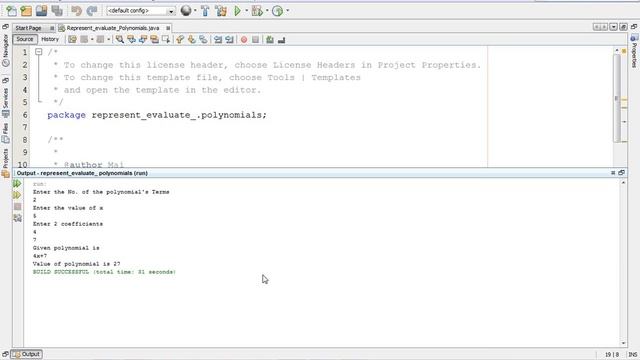The image size is (640, 360).
Task: Click the Shift Line Right icon
Action: [229, 40]
